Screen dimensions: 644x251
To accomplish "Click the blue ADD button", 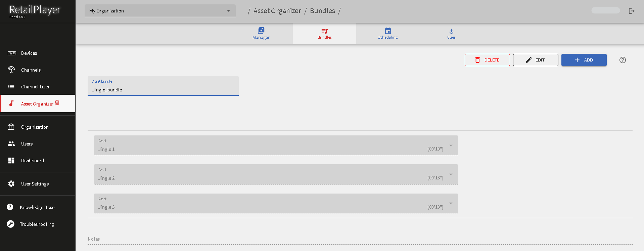I will coord(584,60).
